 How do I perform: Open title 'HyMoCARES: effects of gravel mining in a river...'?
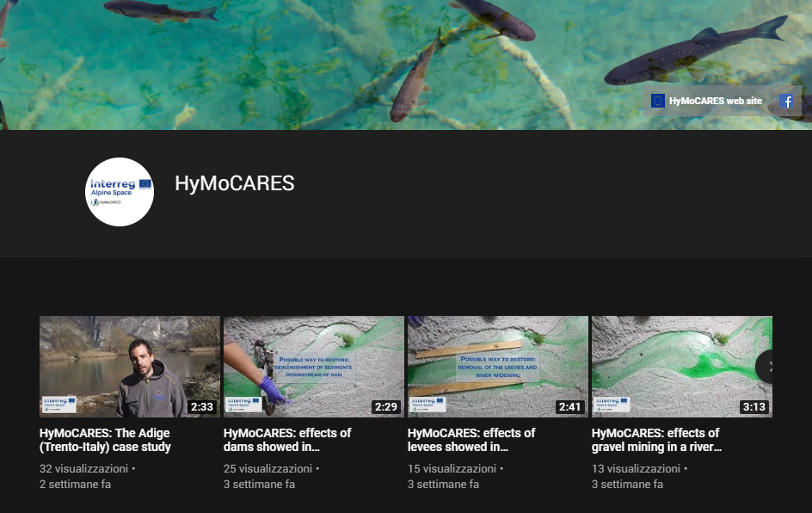(x=656, y=440)
